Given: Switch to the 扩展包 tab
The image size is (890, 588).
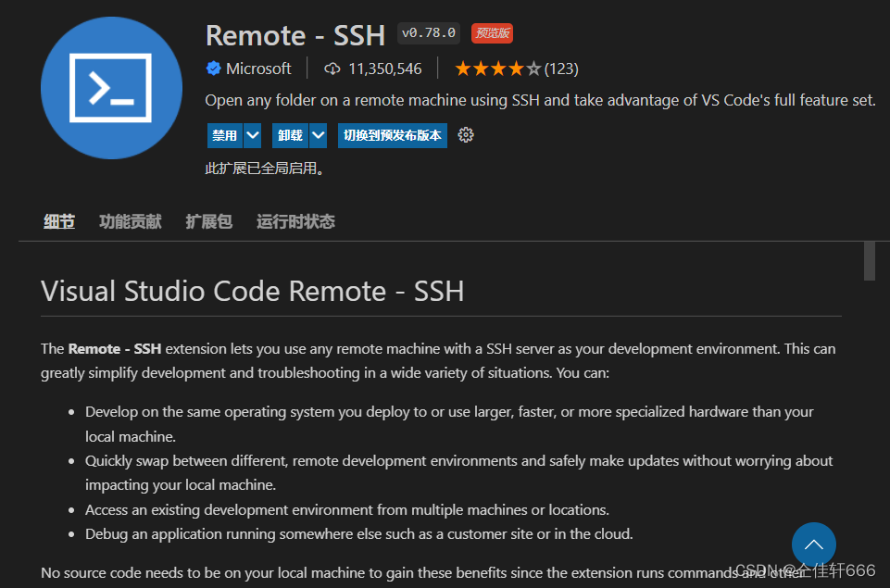Looking at the screenshot, I should 209,221.
